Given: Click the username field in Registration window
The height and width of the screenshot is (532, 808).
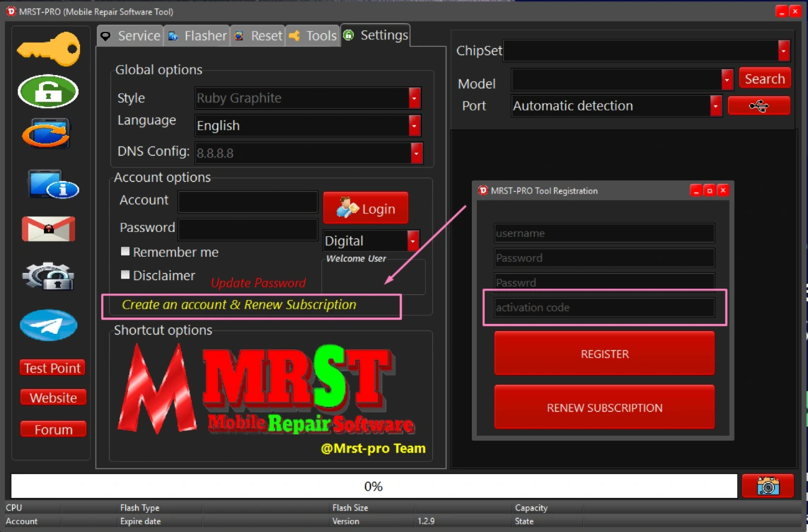Looking at the screenshot, I should click(x=604, y=233).
